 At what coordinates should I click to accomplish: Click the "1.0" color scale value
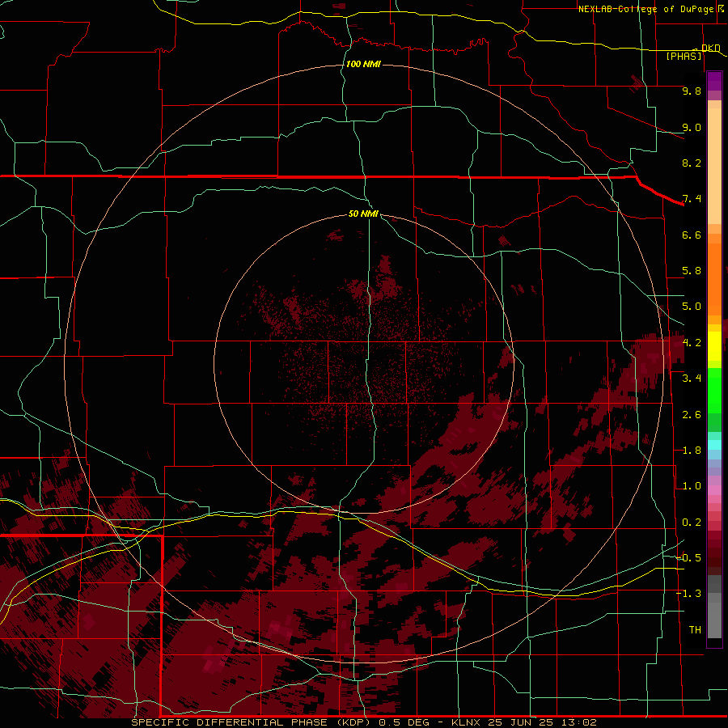tap(692, 486)
